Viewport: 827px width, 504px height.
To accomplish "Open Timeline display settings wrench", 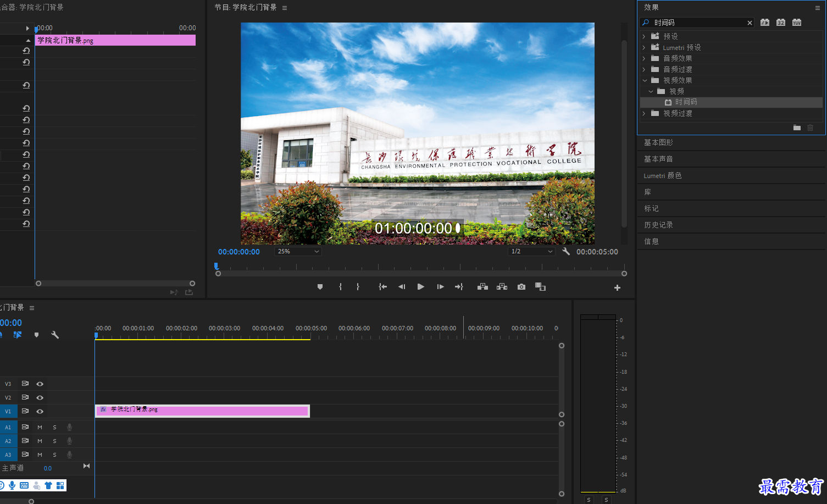I will coord(55,335).
